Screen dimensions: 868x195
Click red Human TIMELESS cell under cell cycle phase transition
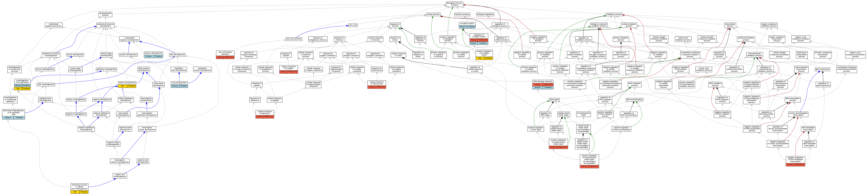click(225, 57)
